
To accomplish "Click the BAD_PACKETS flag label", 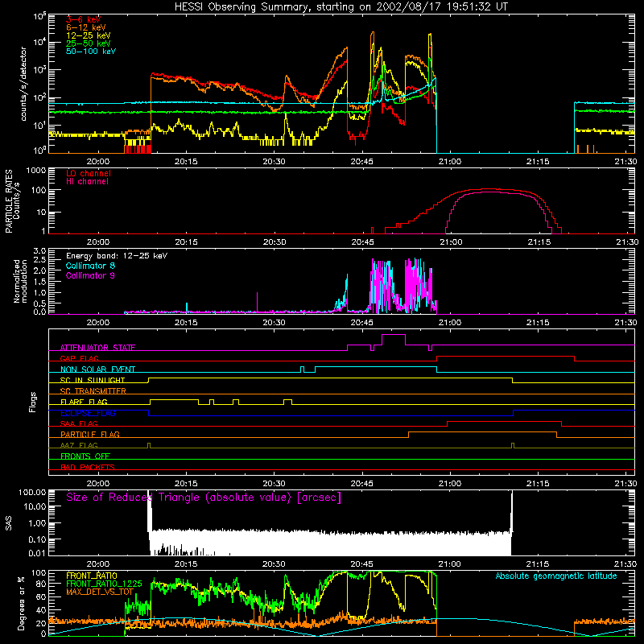I will coord(88,467).
